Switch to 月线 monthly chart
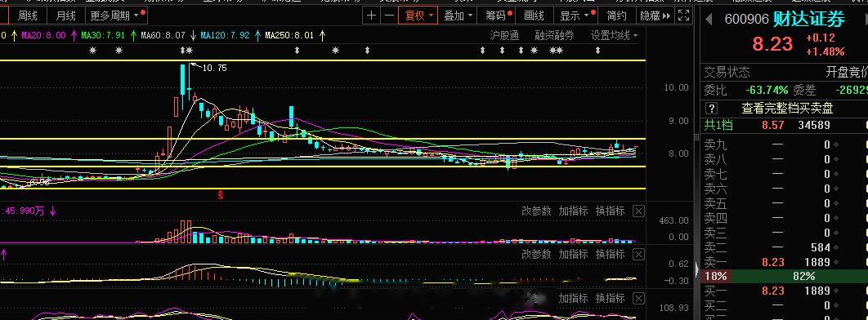 coord(66,16)
